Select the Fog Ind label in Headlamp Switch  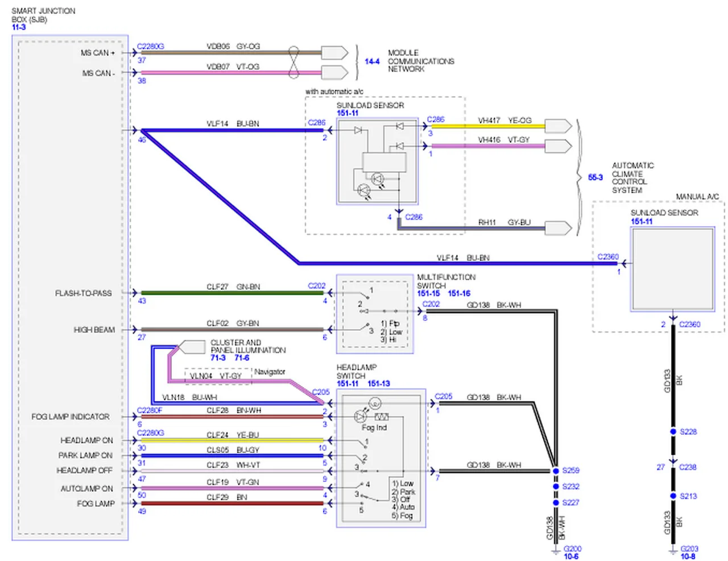tap(374, 427)
